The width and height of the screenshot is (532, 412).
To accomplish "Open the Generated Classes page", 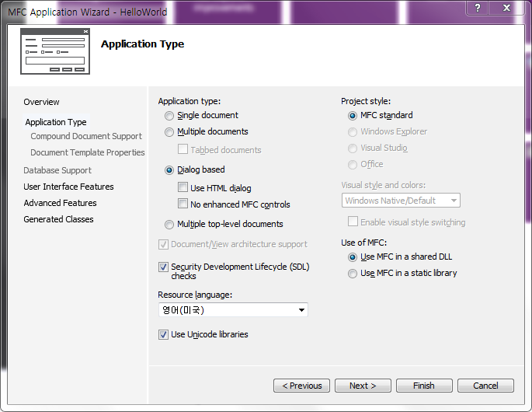I will (x=58, y=219).
